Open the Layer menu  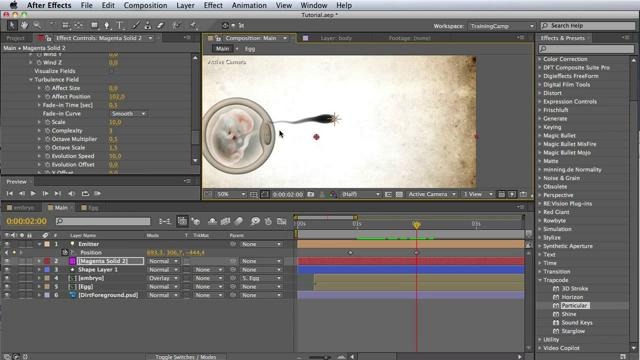coord(185,5)
